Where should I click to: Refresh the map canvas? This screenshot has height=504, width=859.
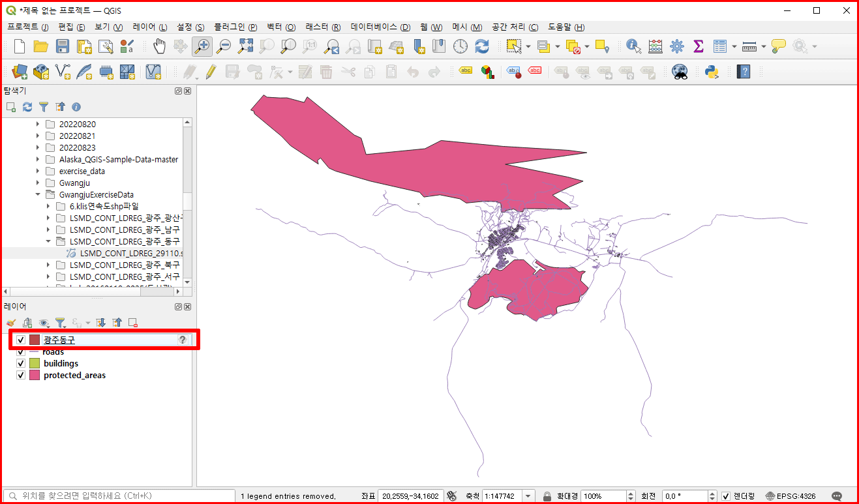tap(482, 46)
